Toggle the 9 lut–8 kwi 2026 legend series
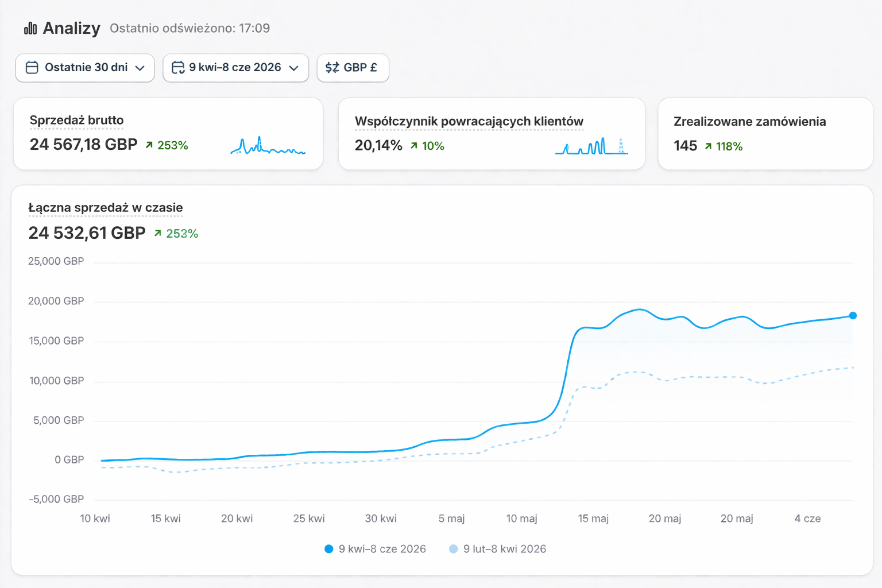The image size is (882, 588). pyautogui.click(x=504, y=549)
